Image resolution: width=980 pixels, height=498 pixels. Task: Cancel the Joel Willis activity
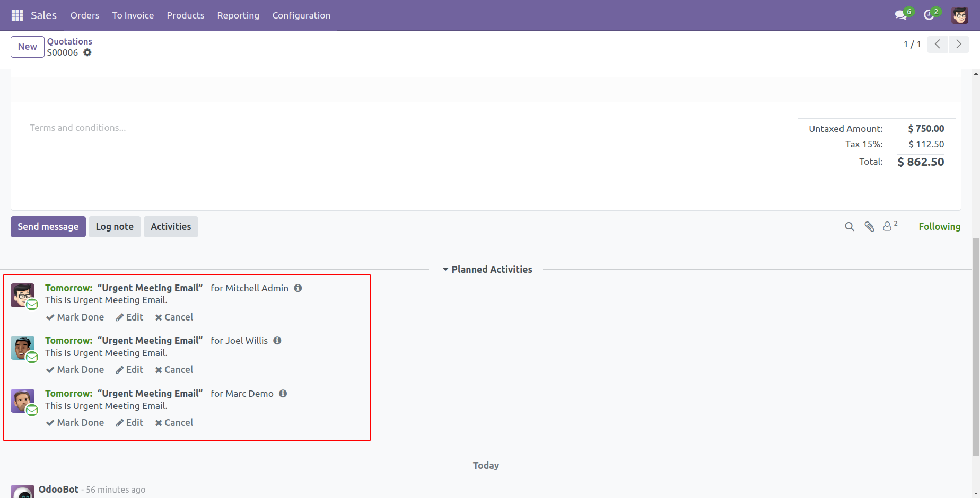(x=174, y=370)
